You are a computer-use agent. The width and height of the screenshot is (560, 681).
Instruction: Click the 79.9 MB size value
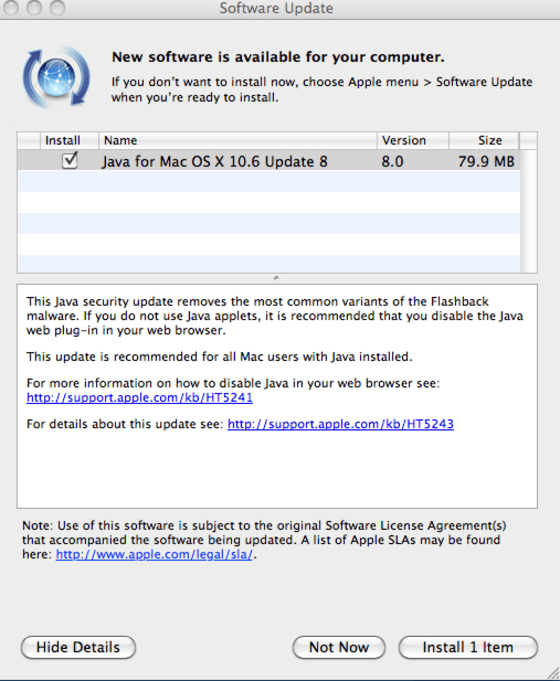(486, 162)
